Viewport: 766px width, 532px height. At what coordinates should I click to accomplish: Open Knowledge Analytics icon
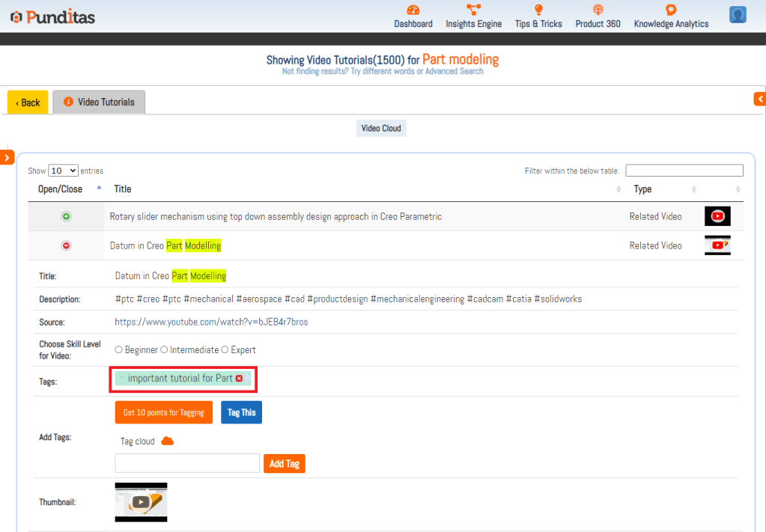tap(671, 10)
